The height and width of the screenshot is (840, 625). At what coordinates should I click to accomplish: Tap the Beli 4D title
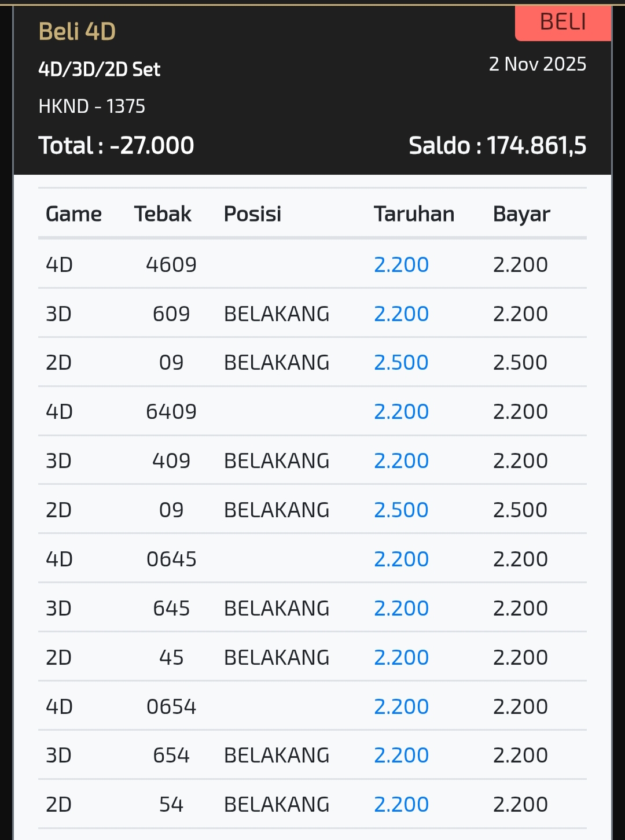click(77, 31)
